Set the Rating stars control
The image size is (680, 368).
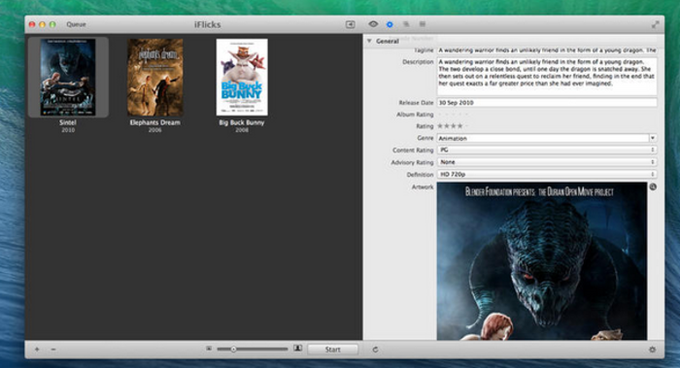coord(453,126)
